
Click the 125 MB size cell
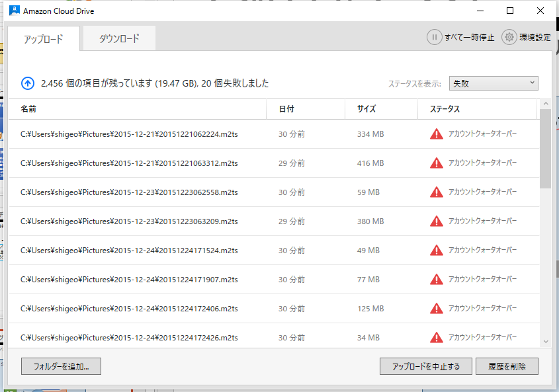point(370,309)
